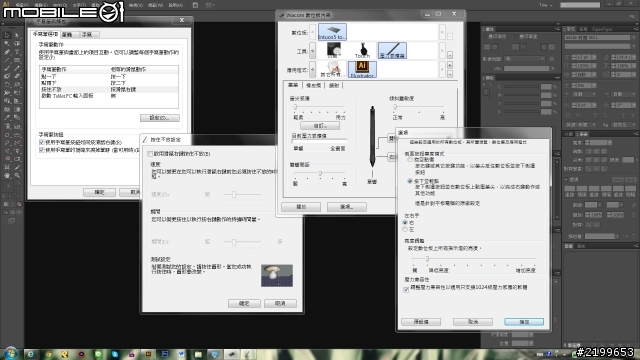Select the Illustrator application icon in Wacom window
This screenshot has height=360, width=640.
[x=362, y=69]
